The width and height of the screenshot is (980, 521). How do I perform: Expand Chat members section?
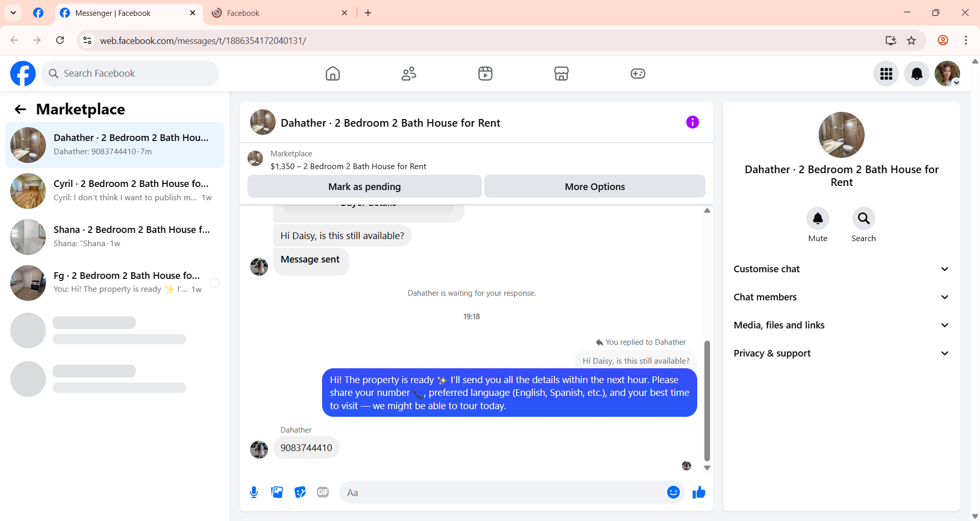pos(842,297)
